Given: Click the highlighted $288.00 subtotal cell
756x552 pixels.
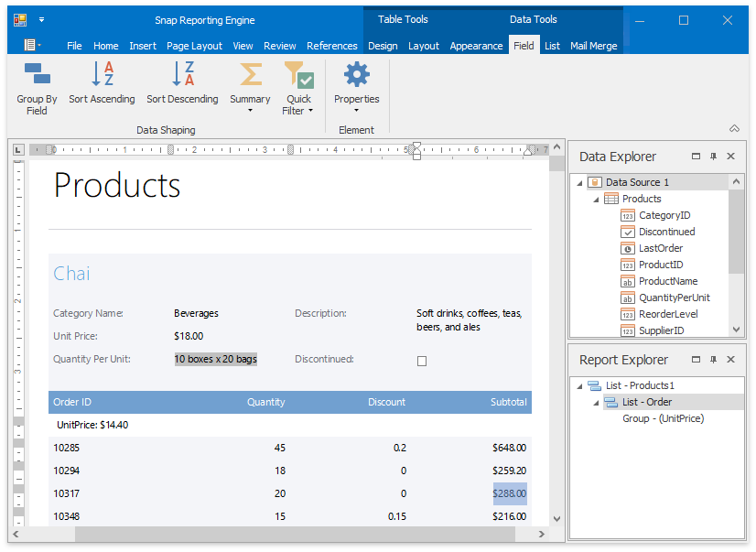Looking at the screenshot, I should (510, 494).
